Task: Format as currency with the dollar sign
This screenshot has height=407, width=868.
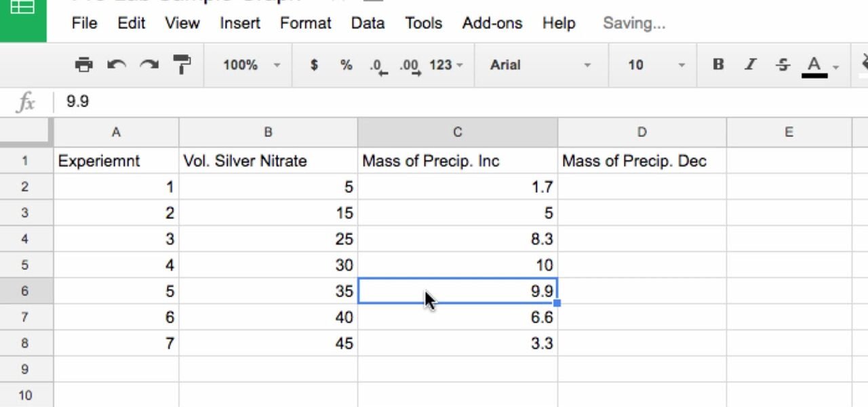Action: pos(313,65)
